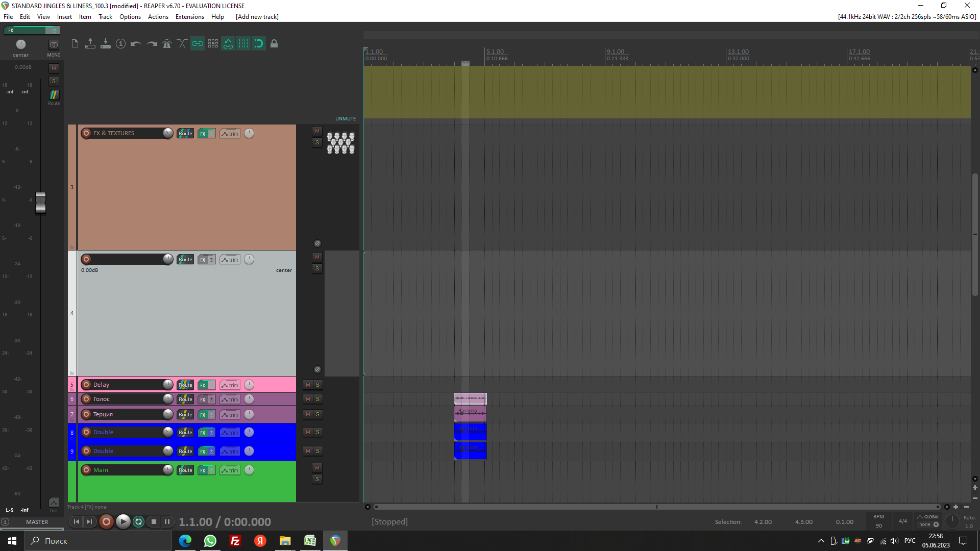Toggle ripple editing grid-squares icon
Screen dimensions: 980x551
[213, 44]
